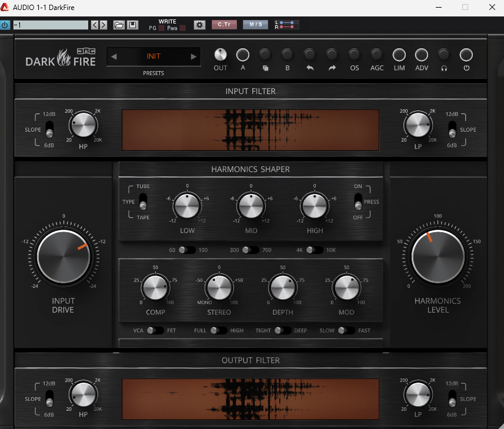Flip TUBE/TAPE type switch

(143, 202)
